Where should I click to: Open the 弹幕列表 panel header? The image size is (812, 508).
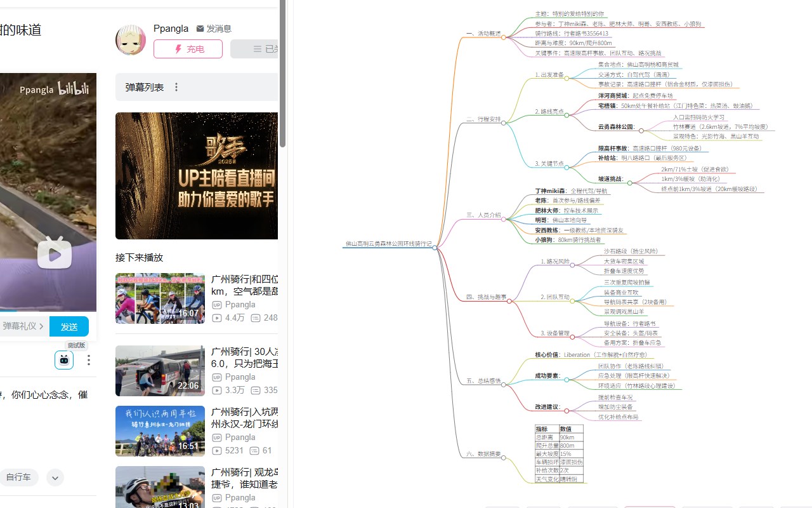coord(197,87)
